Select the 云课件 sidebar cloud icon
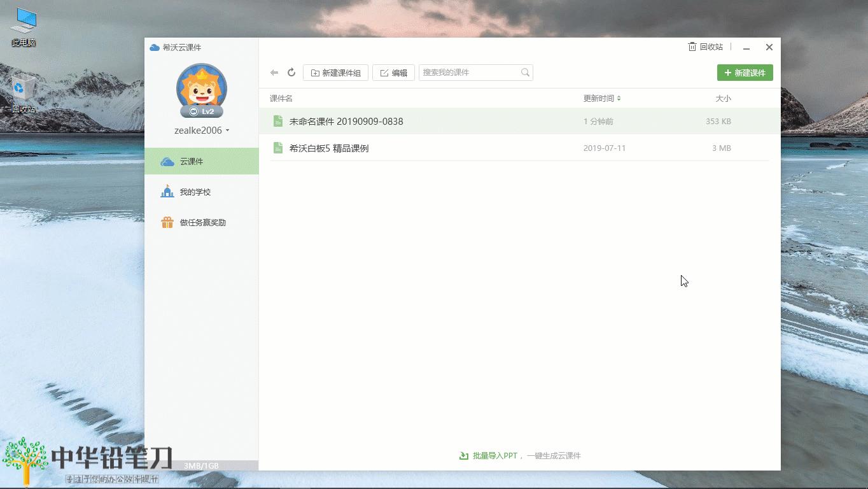The height and width of the screenshot is (489, 868). pyautogui.click(x=167, y=160)
